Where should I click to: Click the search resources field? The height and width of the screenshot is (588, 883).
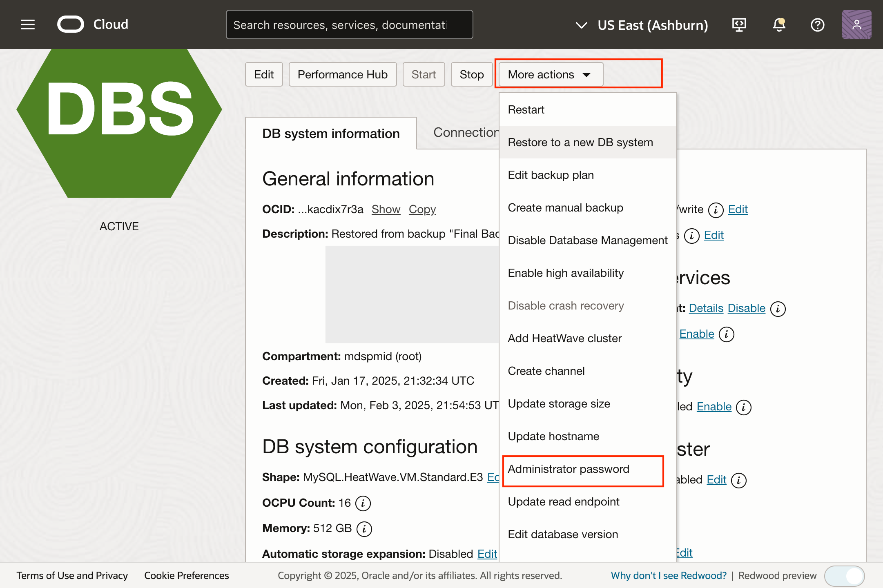click(349, 24)
